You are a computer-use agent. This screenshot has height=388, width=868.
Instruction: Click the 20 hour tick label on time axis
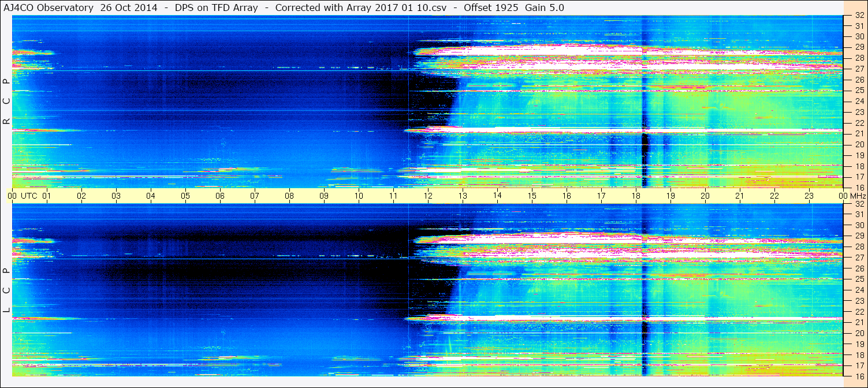[705, 196]
